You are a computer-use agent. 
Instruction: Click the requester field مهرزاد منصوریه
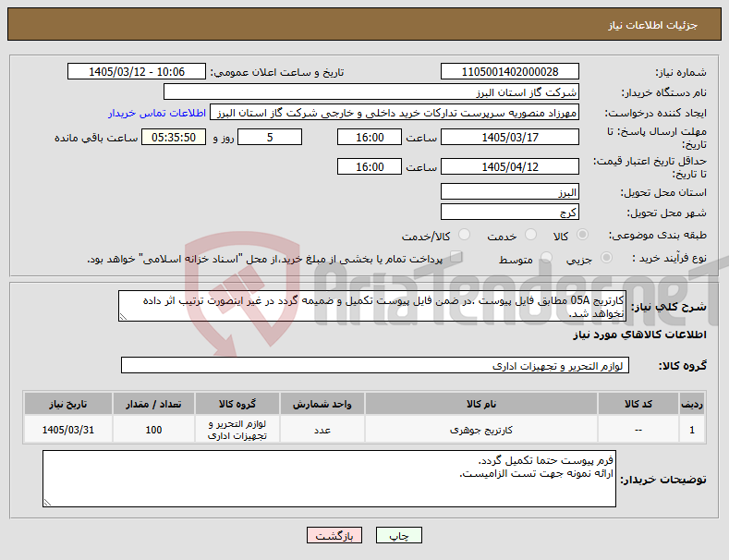coord(395,113)
